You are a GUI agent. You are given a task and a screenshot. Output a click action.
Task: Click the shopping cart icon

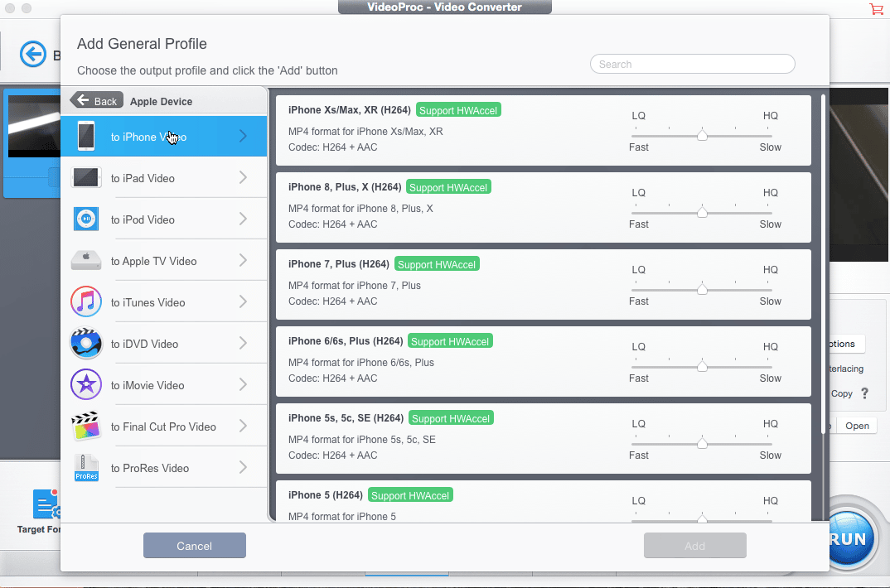click(x=877, y=9)
